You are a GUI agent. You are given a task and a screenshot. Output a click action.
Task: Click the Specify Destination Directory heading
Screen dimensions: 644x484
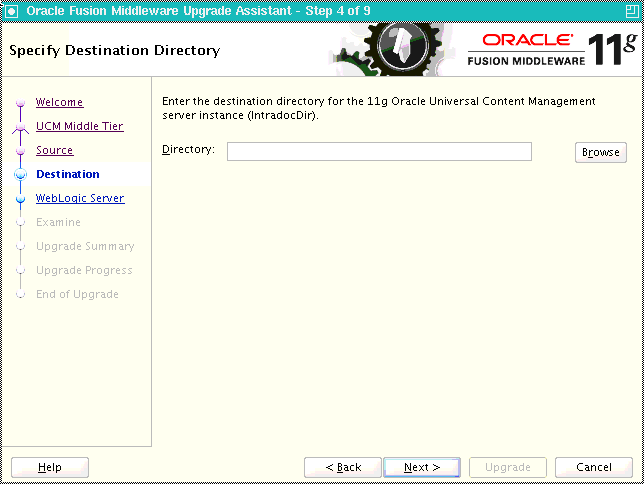coord(115,50)
